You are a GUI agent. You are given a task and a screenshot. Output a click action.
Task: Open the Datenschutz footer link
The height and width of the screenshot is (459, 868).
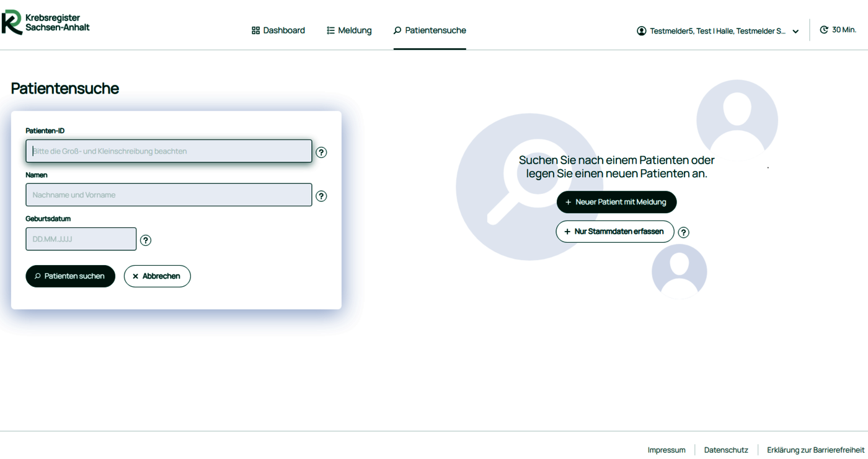click(x=726, y=450)
